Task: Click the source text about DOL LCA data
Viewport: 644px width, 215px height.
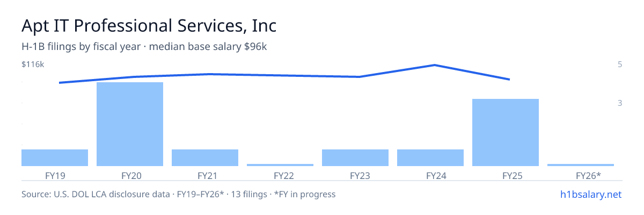Action: tap(178, 194)
